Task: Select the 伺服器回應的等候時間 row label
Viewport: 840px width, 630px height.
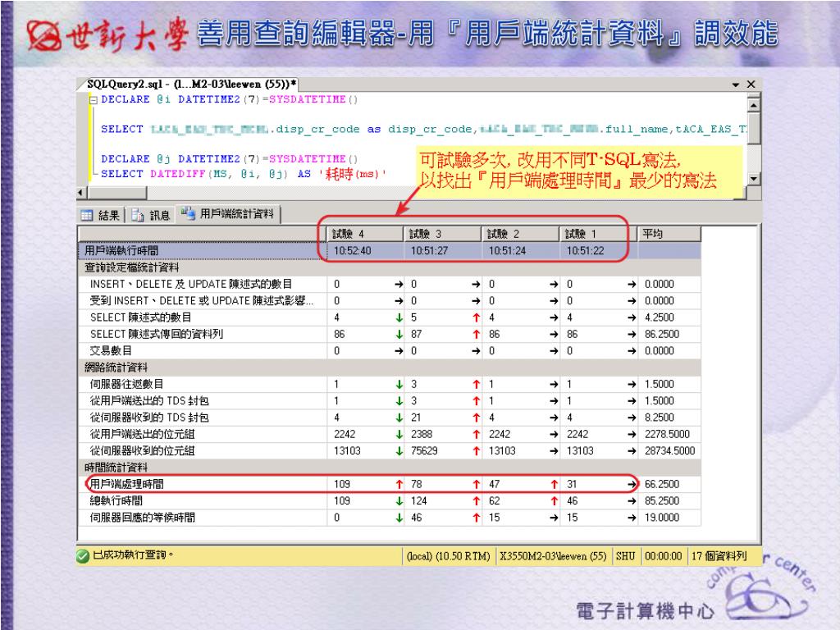Action: point(142,518)
